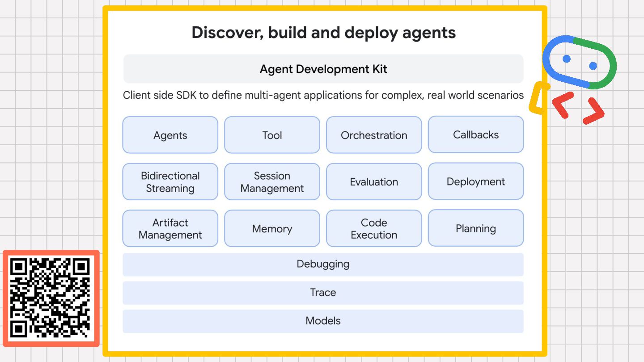Image resolution: width=644 pixels, height=362 pixels.
Task: Select the Debugging bar
Action: pos(323,264)
